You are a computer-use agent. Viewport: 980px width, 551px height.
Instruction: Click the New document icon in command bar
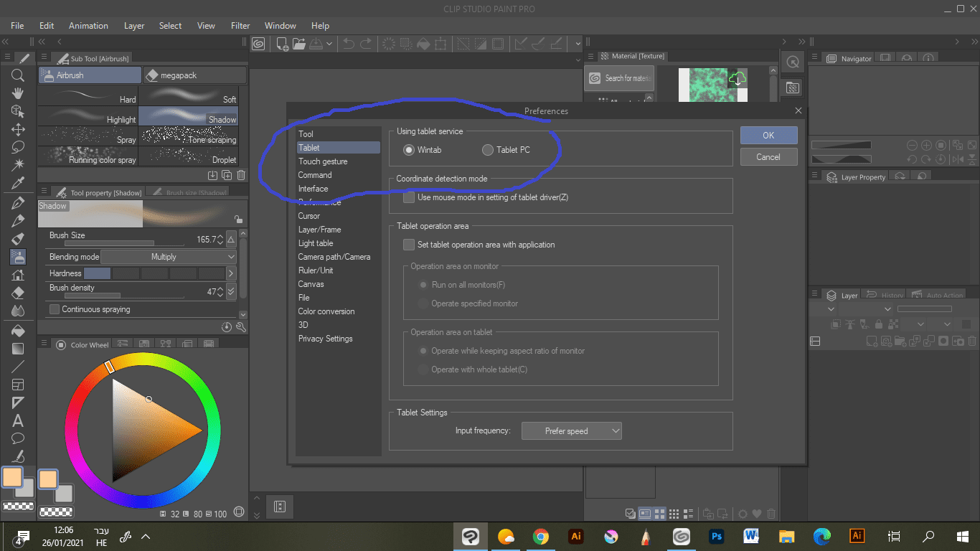point(283,44)
